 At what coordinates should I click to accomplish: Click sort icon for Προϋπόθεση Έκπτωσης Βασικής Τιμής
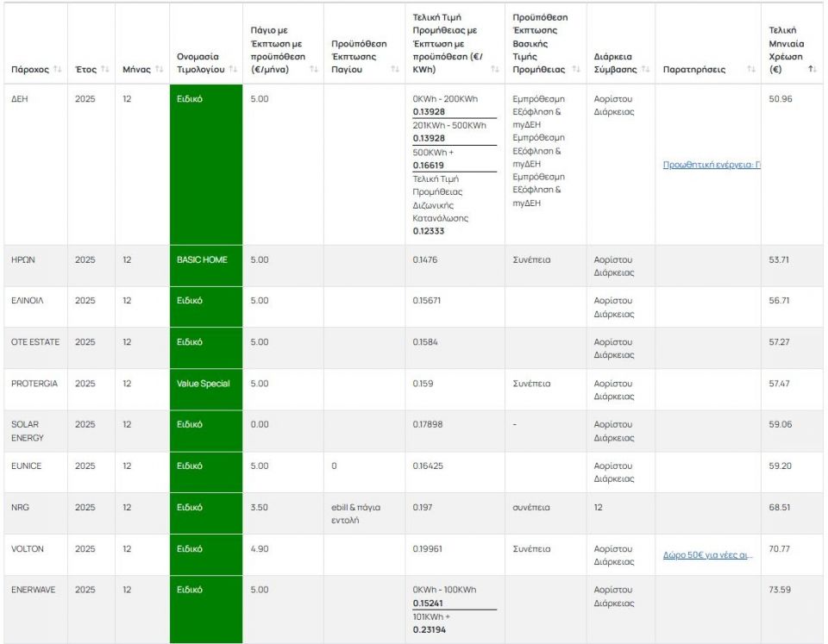tap(576, 69)
